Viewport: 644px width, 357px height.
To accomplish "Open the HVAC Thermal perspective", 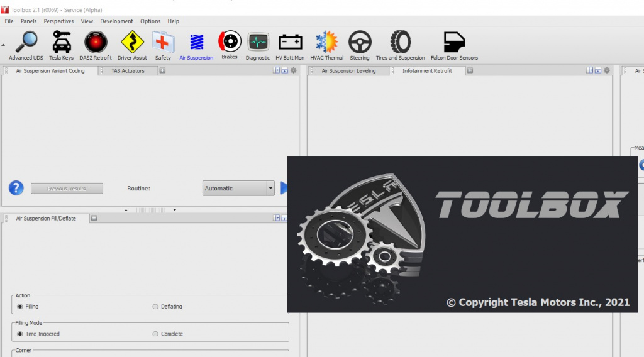I will click(326, 46).
